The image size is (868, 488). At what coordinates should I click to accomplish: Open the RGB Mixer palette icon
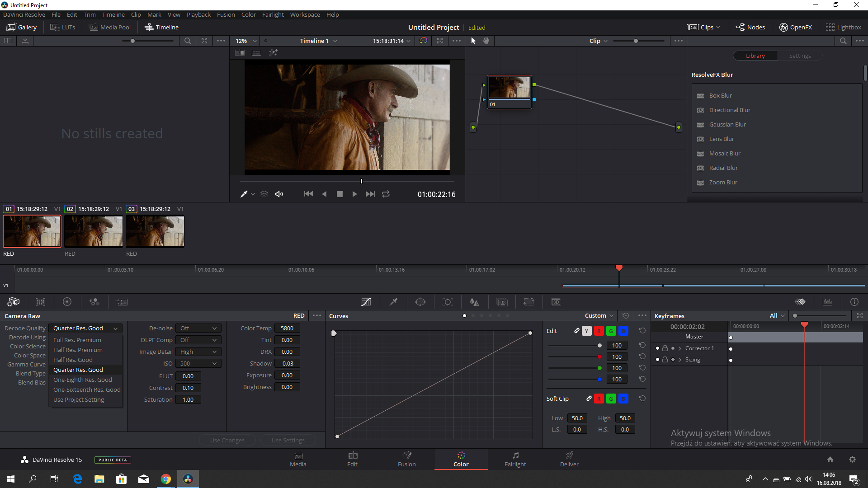pyautogui.click(x=94, y=302)
